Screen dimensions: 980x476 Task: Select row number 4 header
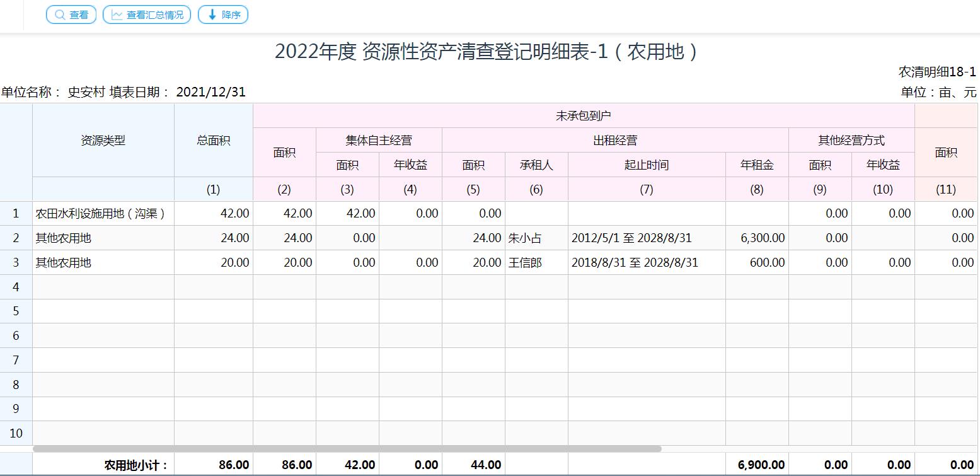pyautogui.click(x=16, y=287)
